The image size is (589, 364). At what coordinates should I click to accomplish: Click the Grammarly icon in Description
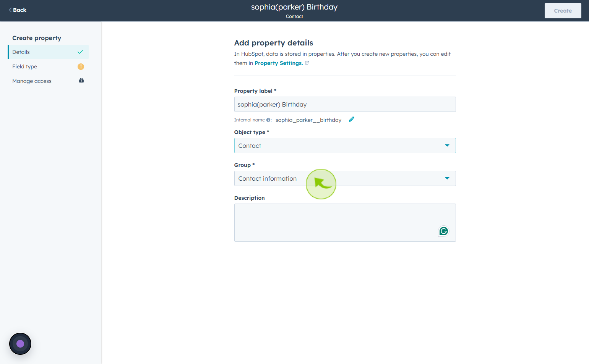click(443, 231)
